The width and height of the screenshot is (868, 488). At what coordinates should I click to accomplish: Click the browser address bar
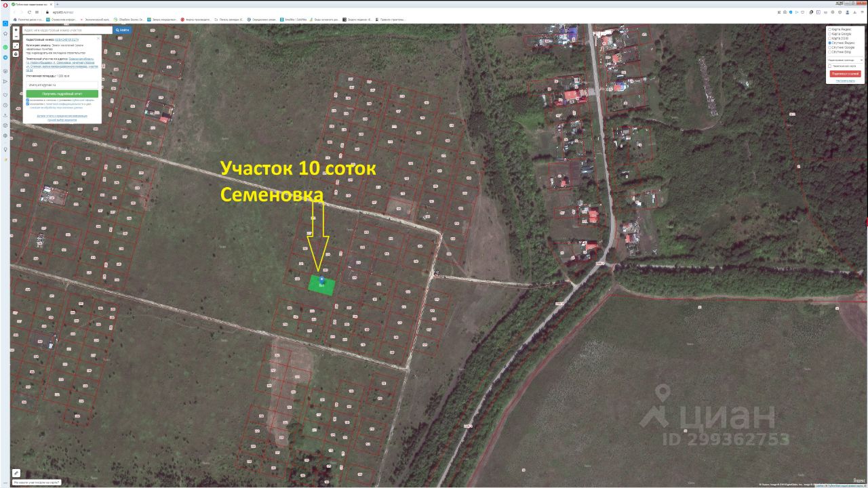407,12
